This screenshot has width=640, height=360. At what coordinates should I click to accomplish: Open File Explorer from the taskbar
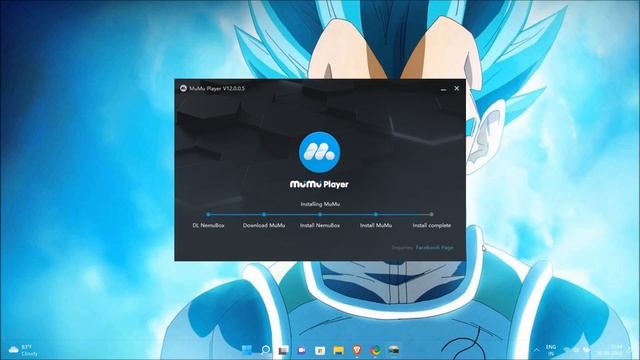coord(338,350)
